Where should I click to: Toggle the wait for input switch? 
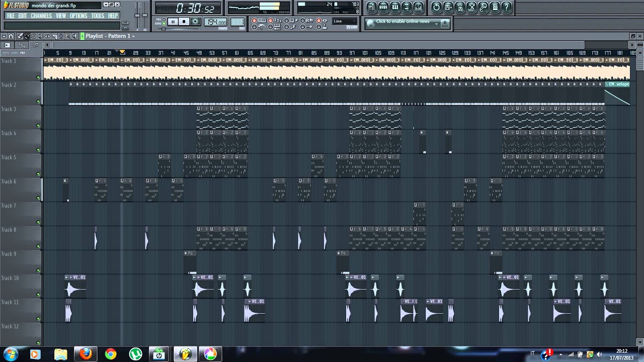270,27
